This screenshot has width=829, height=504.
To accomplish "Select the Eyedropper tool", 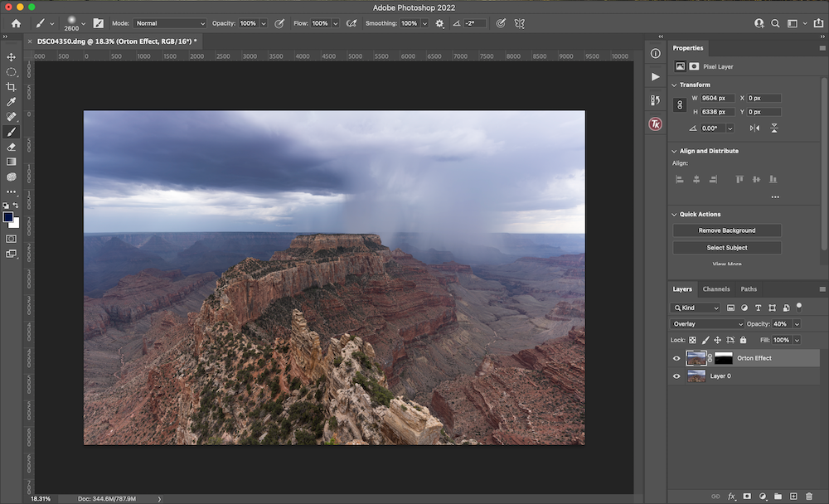I will click(x=12, y=103).
